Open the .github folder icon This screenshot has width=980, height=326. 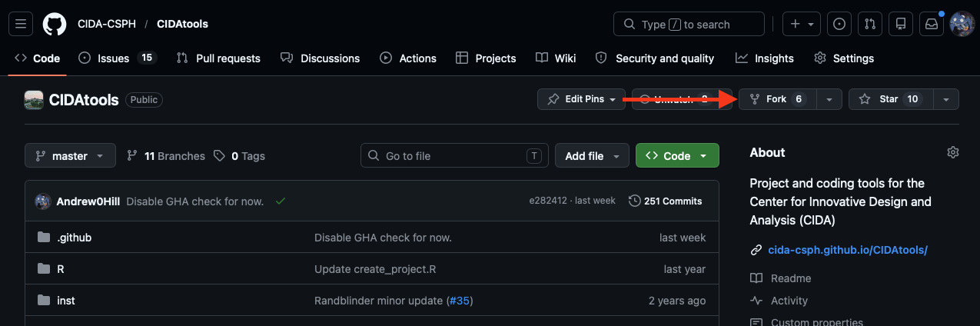tap(44, 238)
